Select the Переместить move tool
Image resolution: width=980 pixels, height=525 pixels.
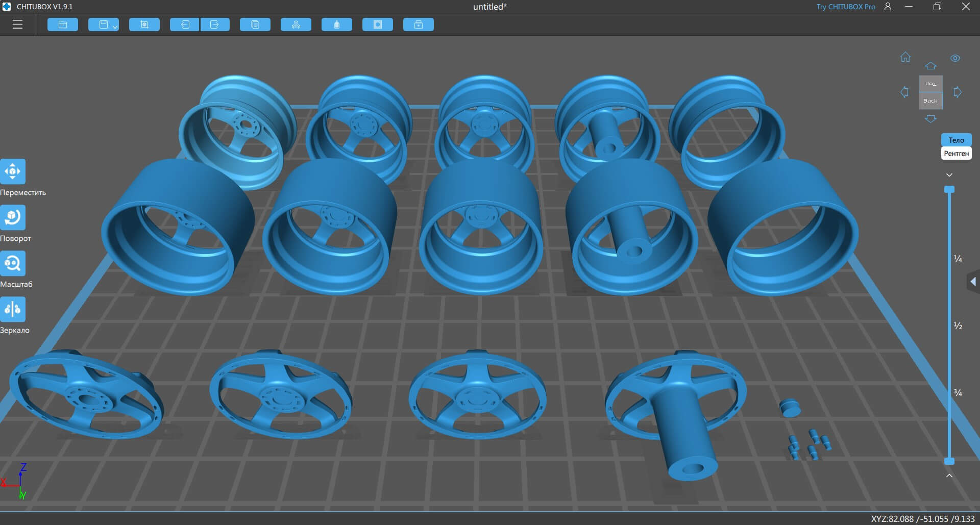coord(13,171)
